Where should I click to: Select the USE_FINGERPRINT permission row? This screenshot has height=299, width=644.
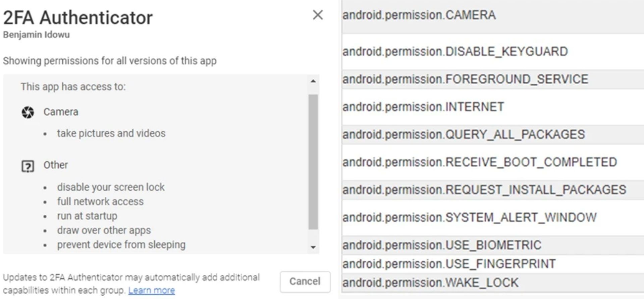tap(493, 264)
